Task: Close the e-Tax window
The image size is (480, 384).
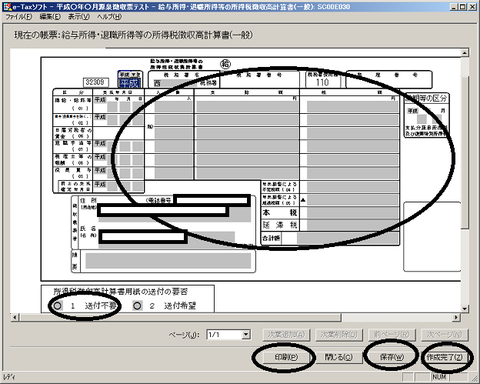Action: [x=473, y=7]
